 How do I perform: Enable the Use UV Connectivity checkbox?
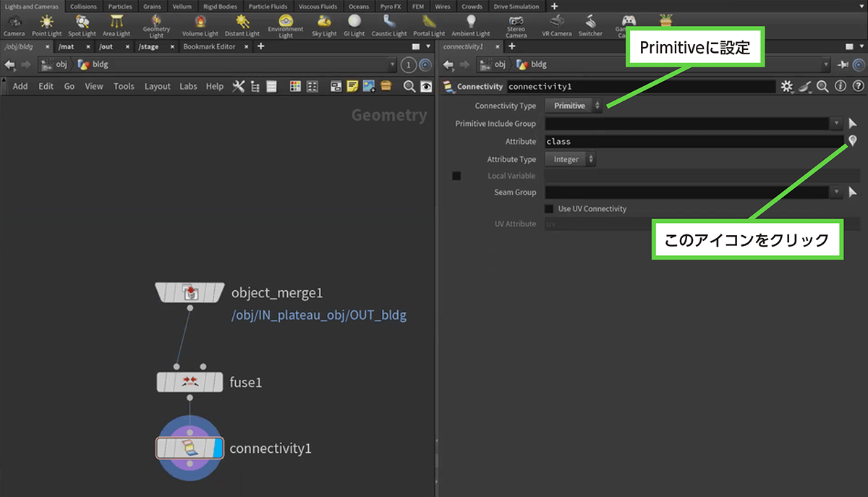click(x=550, y=209)
